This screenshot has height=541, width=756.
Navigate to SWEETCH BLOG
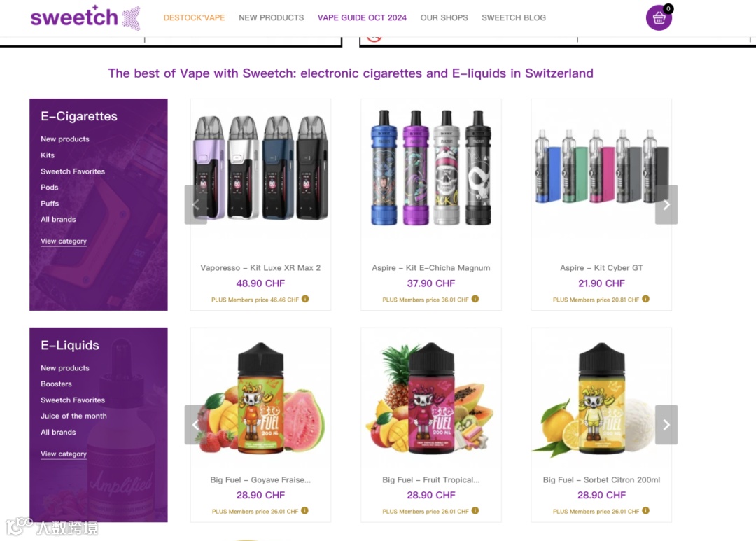(x=514, y=17)
